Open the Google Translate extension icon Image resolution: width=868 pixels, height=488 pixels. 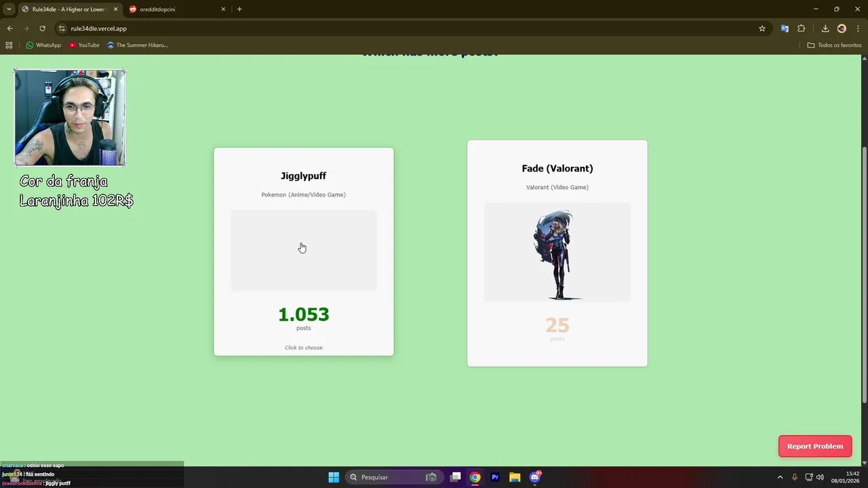(x=785, y=28)
